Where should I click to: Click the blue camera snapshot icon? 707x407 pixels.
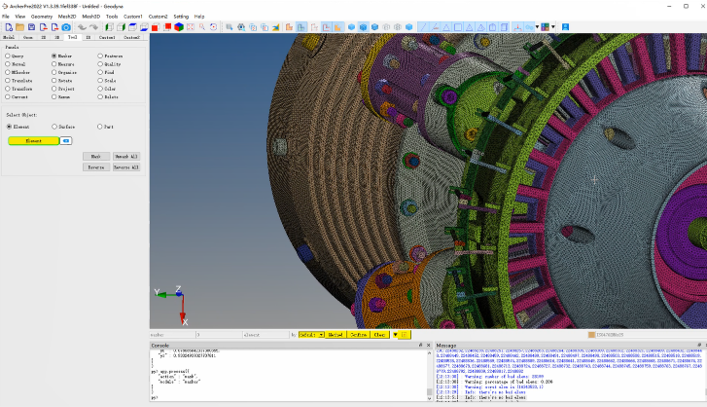click(x=66, y=27)
